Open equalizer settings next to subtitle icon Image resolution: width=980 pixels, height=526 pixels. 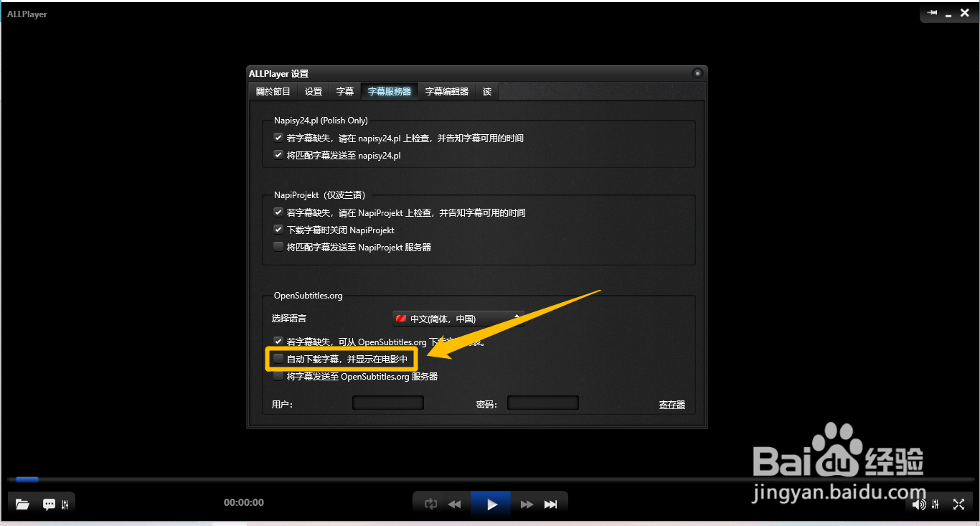(65, 504)
